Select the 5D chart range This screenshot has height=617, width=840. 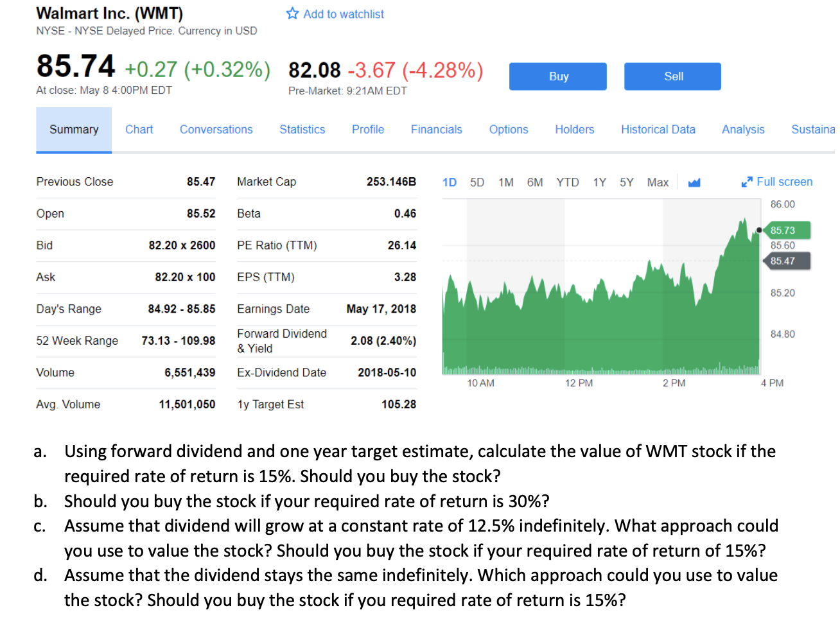click(x=477, y=182)
